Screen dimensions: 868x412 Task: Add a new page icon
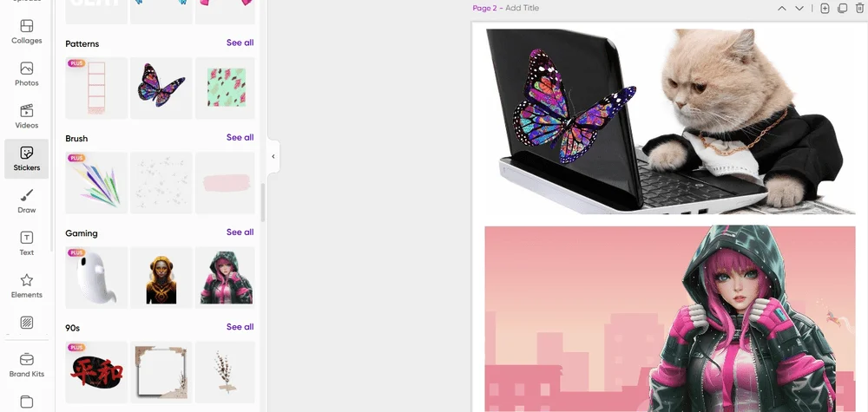[x=825, y=9]
